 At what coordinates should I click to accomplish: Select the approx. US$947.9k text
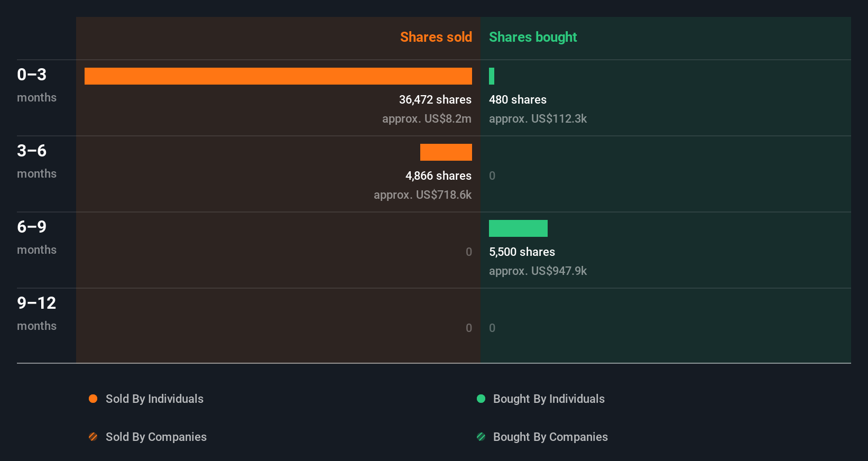pyautogui.click(x=538, y=271)
